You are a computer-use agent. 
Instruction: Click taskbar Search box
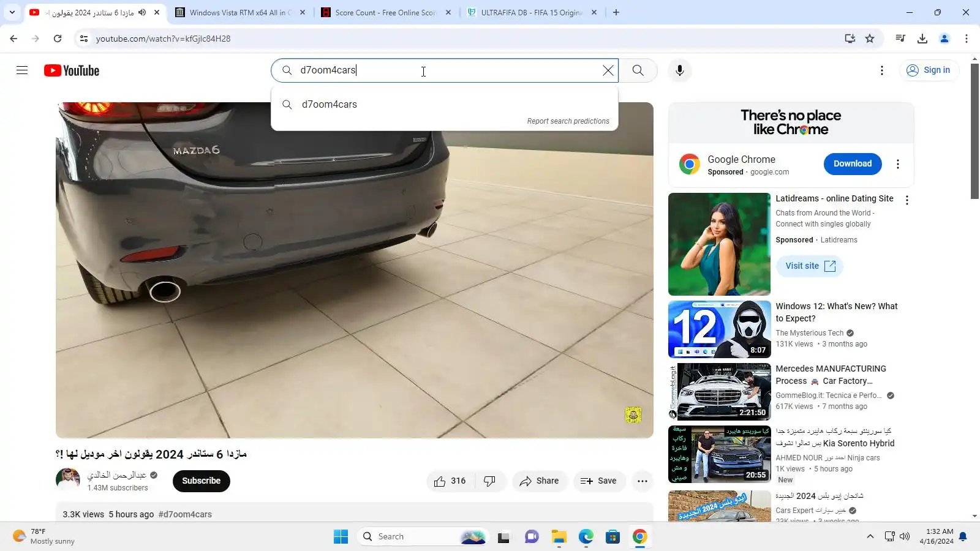[x=422, y=537]
